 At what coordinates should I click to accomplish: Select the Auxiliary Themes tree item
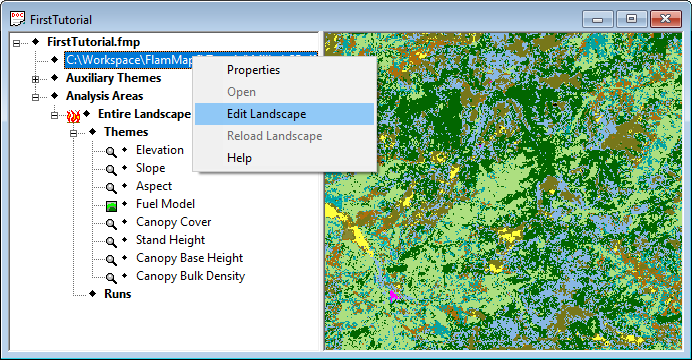pyautogui.click(x=113, y=78)
